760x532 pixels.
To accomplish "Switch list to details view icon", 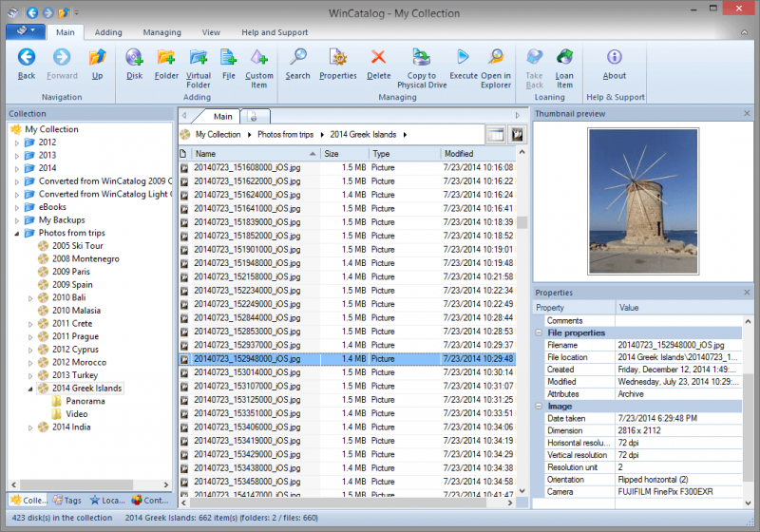I will (495, 135).
